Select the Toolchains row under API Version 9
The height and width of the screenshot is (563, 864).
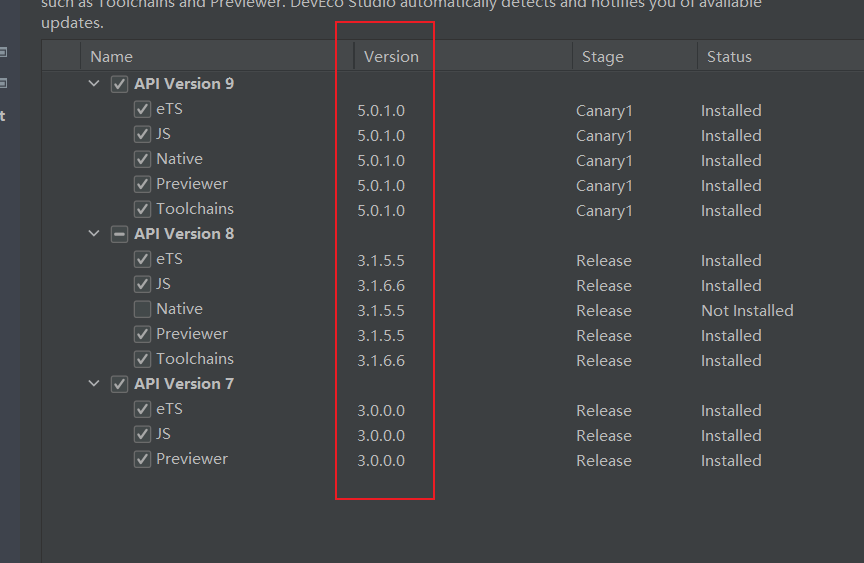point(453,209)
